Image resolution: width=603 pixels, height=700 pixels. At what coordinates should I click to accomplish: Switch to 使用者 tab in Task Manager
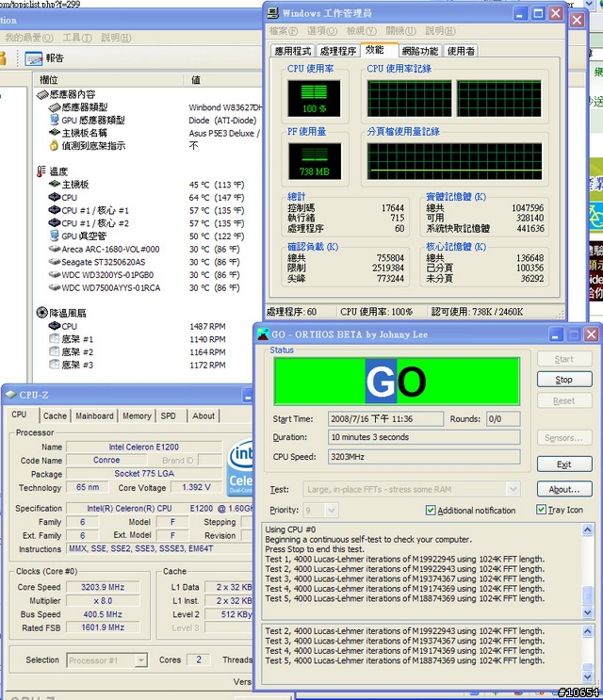[x=461, y=51]
